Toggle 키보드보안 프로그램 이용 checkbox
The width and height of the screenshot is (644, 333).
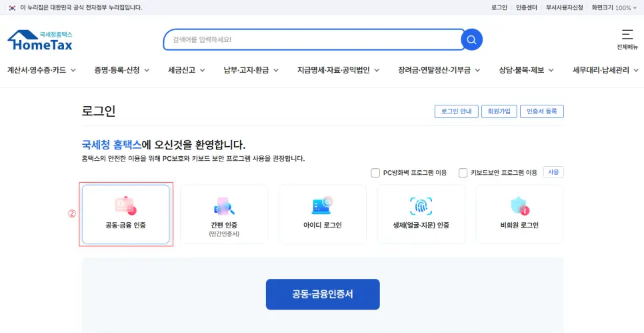pyautogui.click(x=463, y=173)
